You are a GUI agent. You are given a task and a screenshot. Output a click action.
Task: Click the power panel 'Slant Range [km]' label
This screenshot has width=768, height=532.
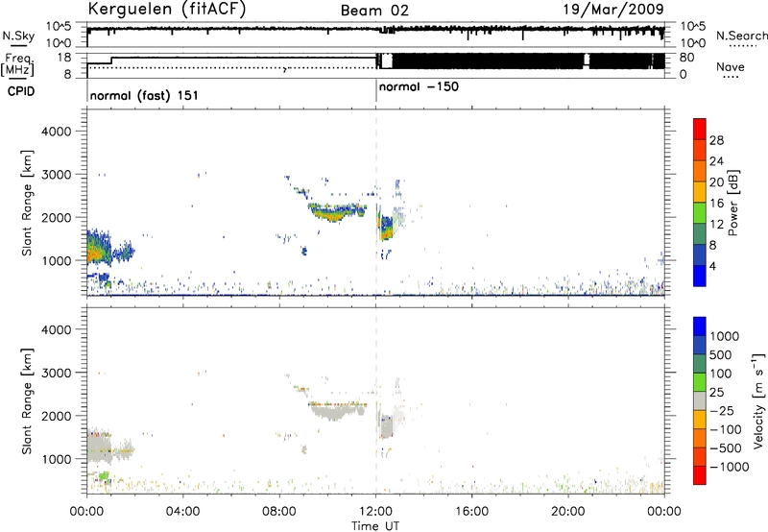(x=27, y=203)
